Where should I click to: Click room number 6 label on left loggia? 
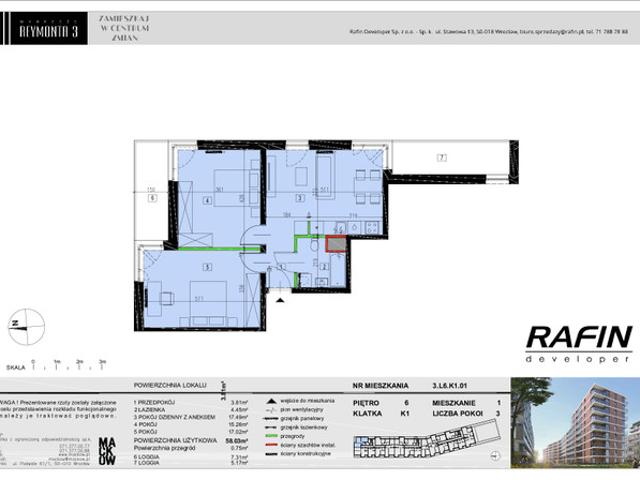click(152, 198)
